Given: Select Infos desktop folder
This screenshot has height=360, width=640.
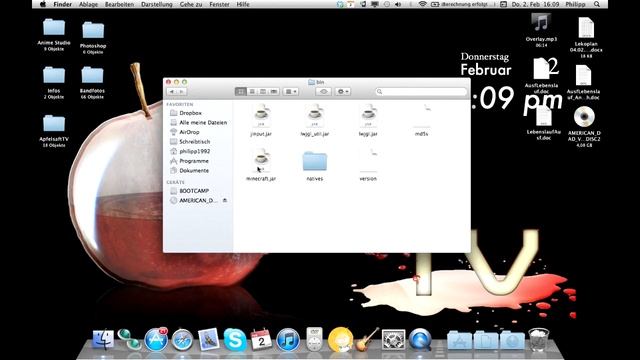Looking at the screenshot, I should pyautogui.click(x=54, y=83).
